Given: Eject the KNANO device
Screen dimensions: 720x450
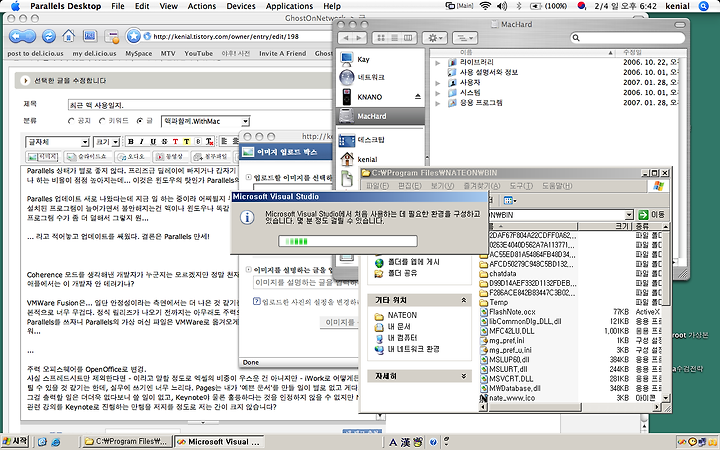Looking at the screenshot, I should pos(417,97).
